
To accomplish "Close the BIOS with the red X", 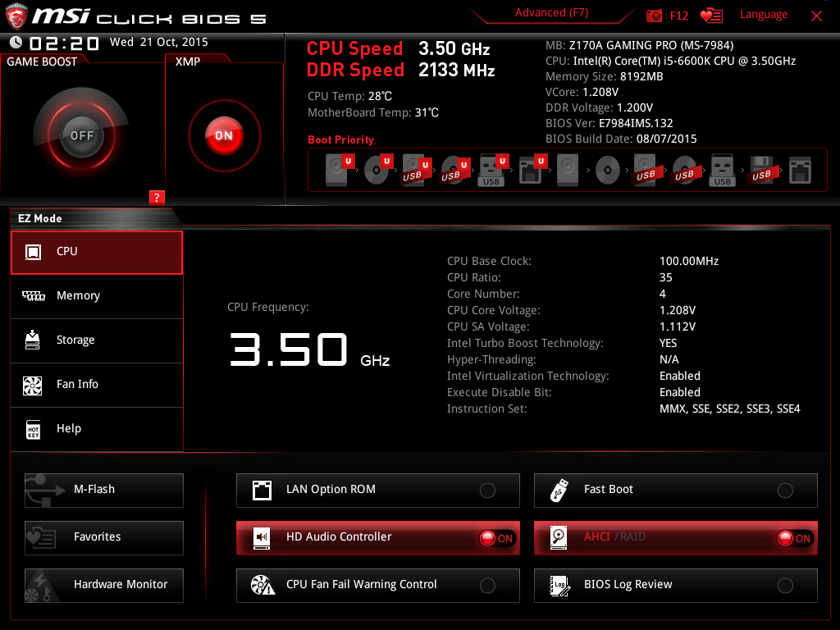I will click(816, 16).
